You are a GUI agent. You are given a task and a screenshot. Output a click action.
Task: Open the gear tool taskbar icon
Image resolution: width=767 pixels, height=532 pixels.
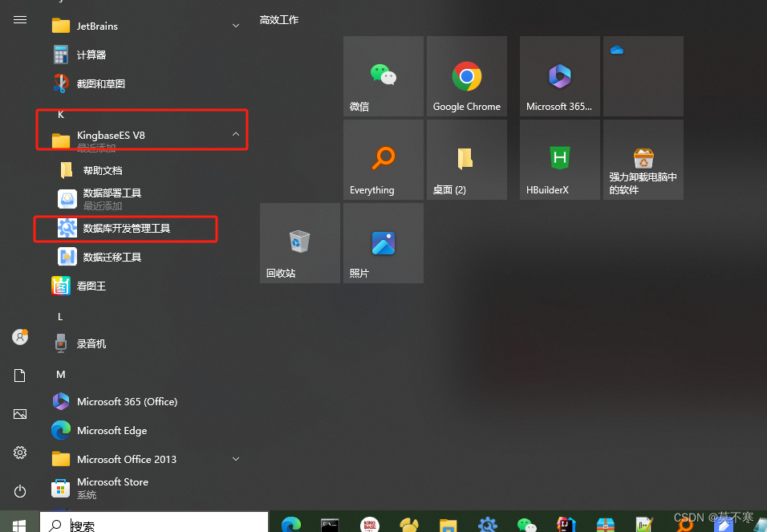pos(488,525)
